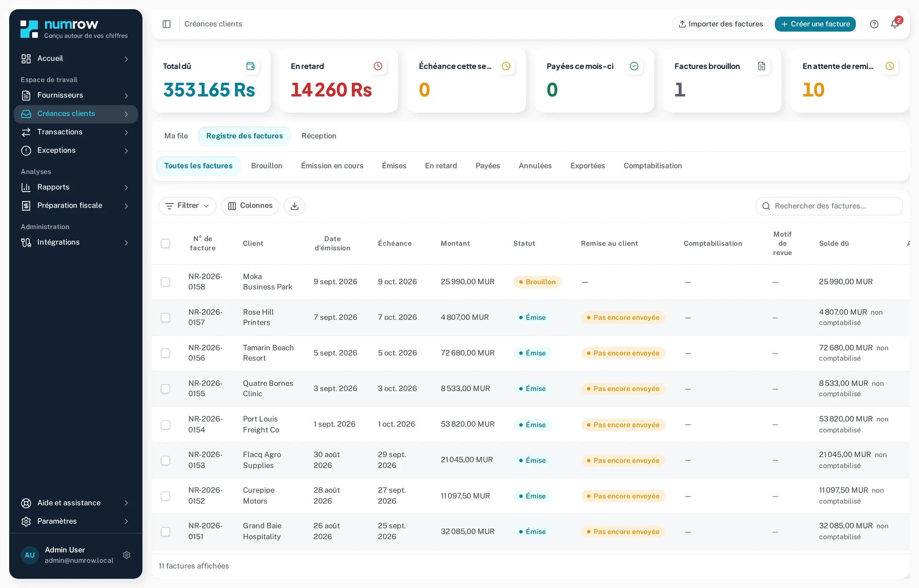Open the Colonnes column chooser
This screenshot has height=588, width=919.
(x=250, y=206)
